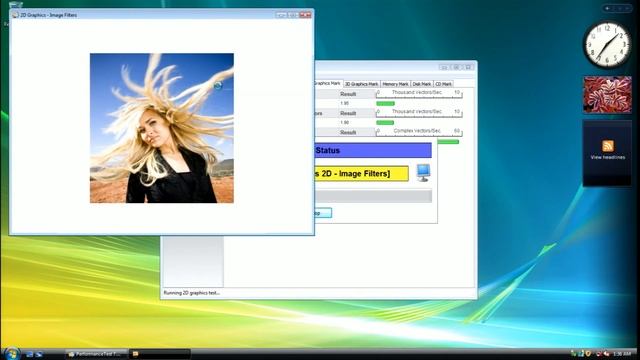Viewport: 640px width, 360px height.
Task: Click the Windows Start orb
Action: 11,353
